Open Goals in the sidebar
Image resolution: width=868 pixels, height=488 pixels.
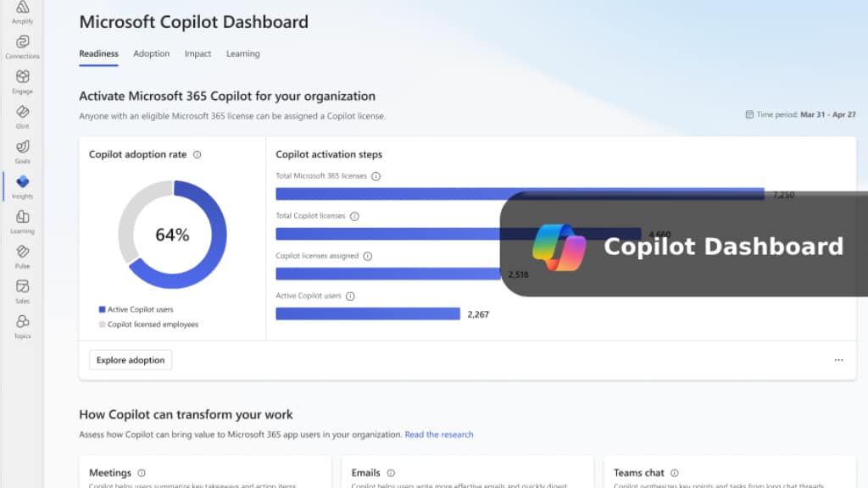point(22,151)
